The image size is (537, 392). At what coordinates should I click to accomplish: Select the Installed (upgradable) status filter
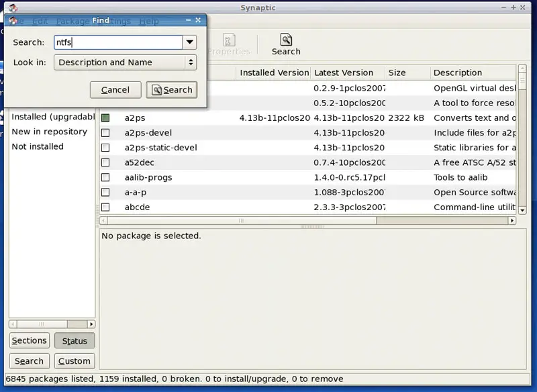click(53, 117)
